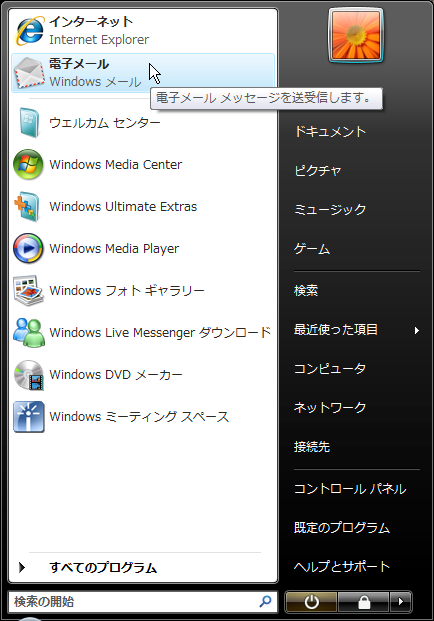Start Windows Media Center icon

28,164
